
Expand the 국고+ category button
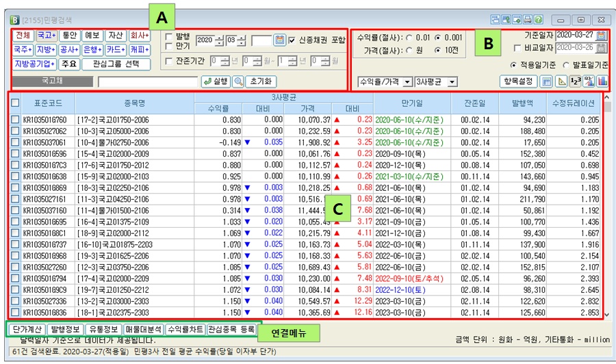point(47,36)
